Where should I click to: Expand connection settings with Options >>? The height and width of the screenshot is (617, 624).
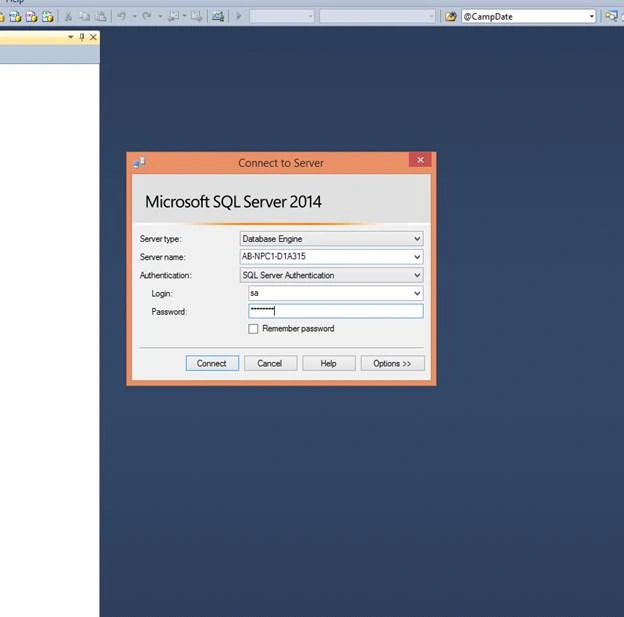[392, 363]
